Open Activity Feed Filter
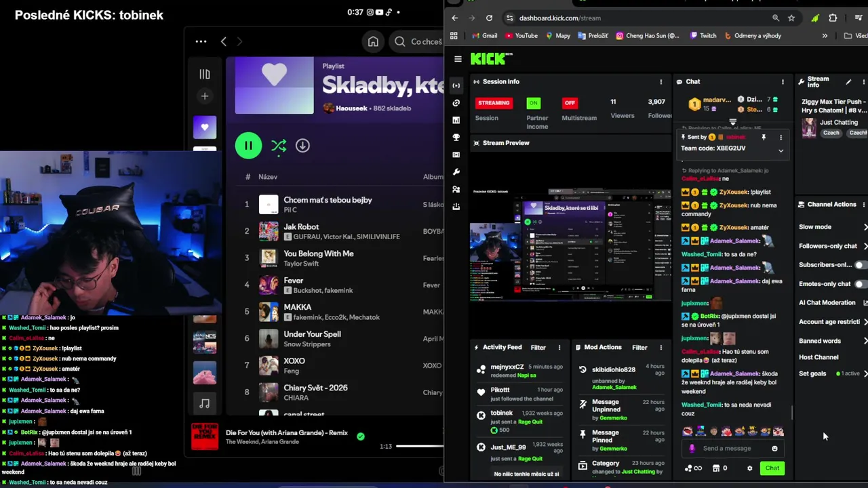This screenshot has height=488, width=868. click(x=538, y=348)
